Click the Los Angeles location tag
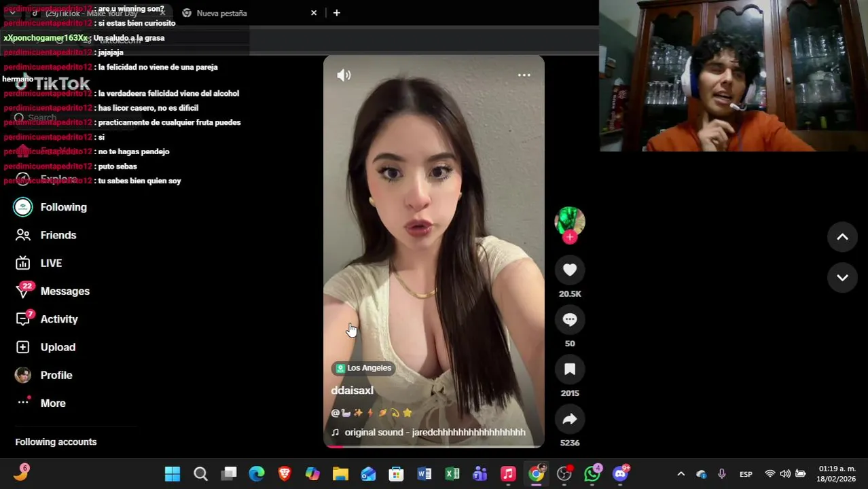 pyautogui.click(x=363, y=368)
